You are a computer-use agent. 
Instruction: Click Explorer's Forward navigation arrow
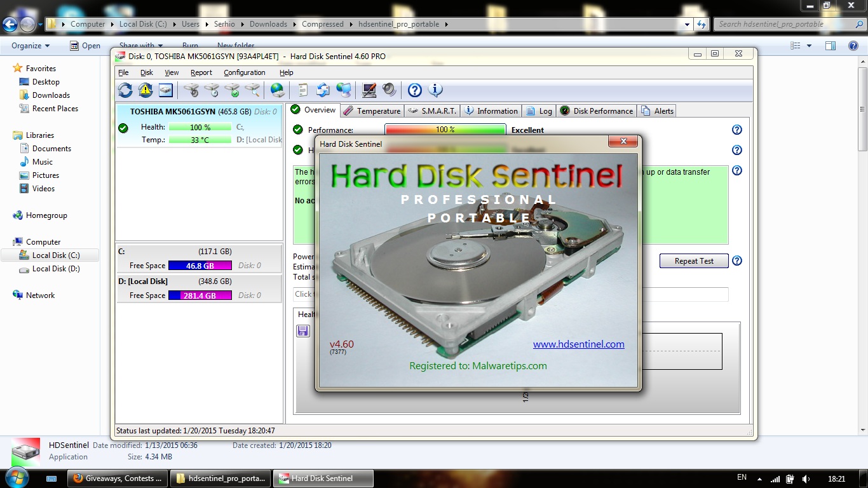28,24
